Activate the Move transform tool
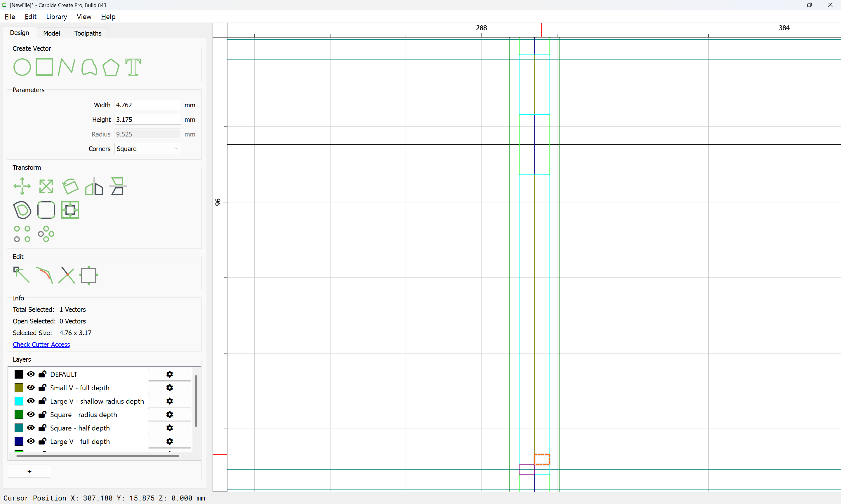The height and width of the screenshot is (504, 841). click(x=22, y=186)
